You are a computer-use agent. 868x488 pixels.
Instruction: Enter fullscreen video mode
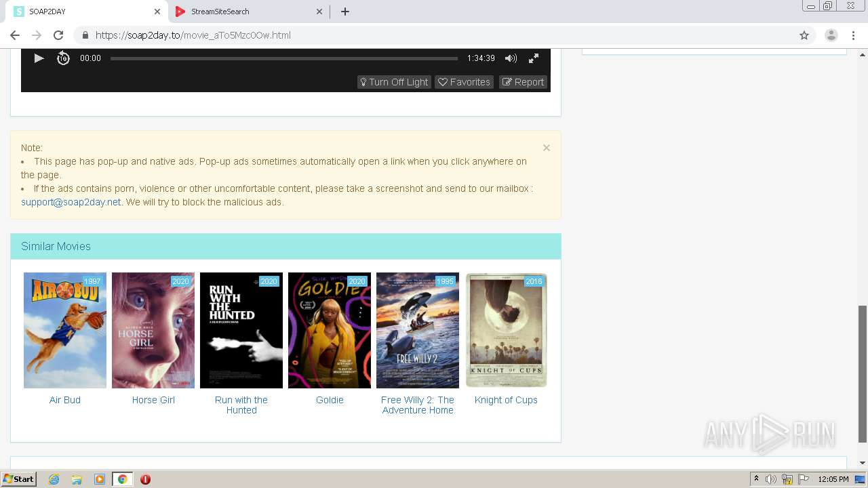point(534,58)
